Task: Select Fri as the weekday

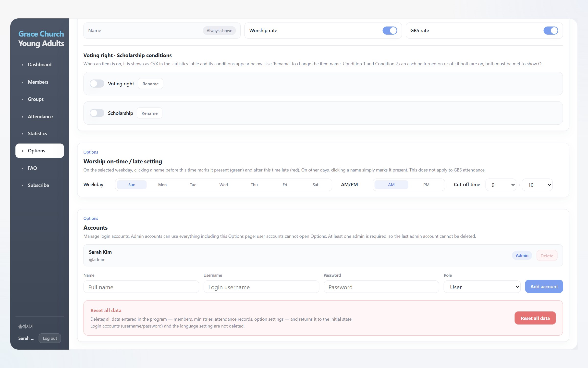Action: pyautogui.click(x=285, y=185)
